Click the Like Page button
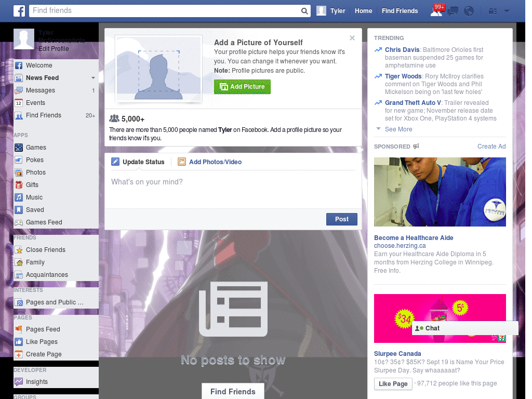This screenshot has width=532, height=399. (x=393, y=384)
